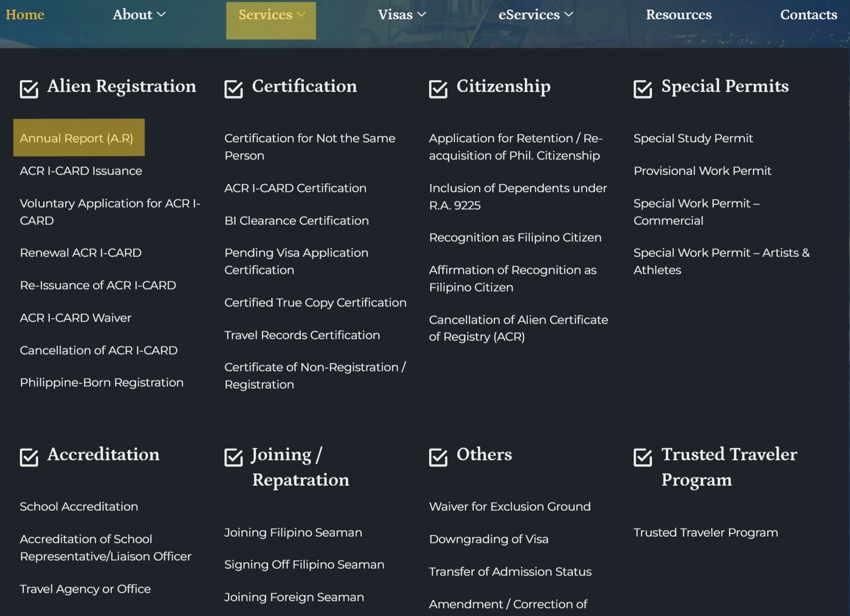Open the Resources menu item
Viewport: 850px width, 616px height.
[679, 15]
